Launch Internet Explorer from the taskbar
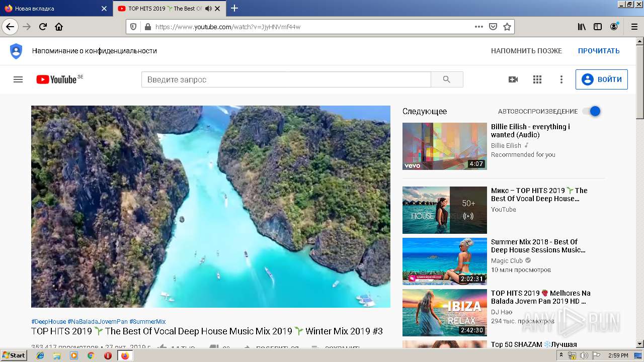Image resolution: width=644 pixels, height=362 pixels. click(40, 355)
